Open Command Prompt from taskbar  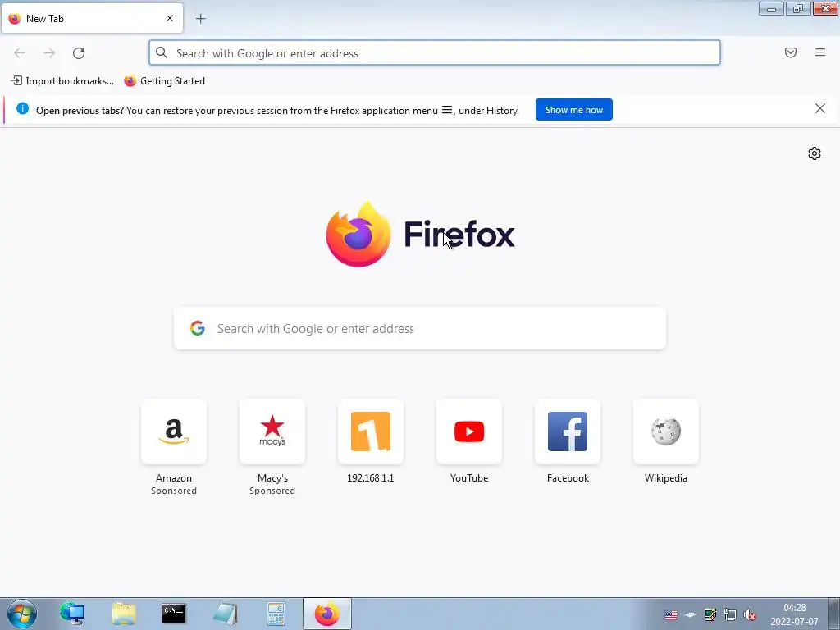point(174,614)
